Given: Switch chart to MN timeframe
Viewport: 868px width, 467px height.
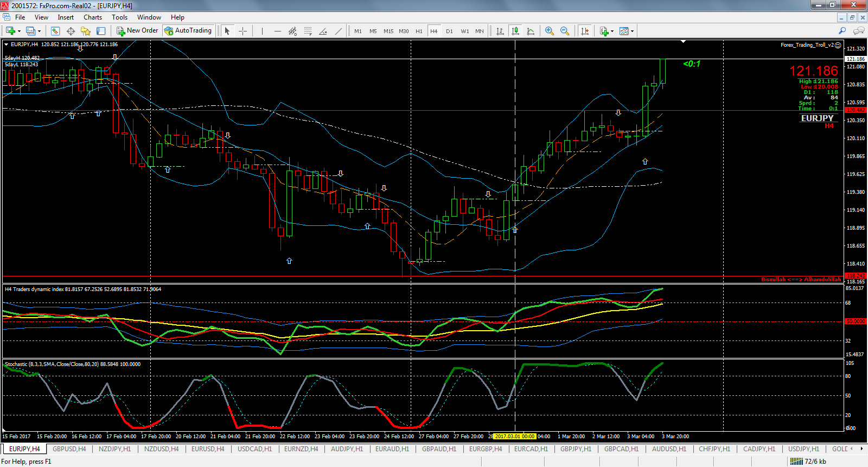Looking at the screenshot, I should (x=480, y=31).
